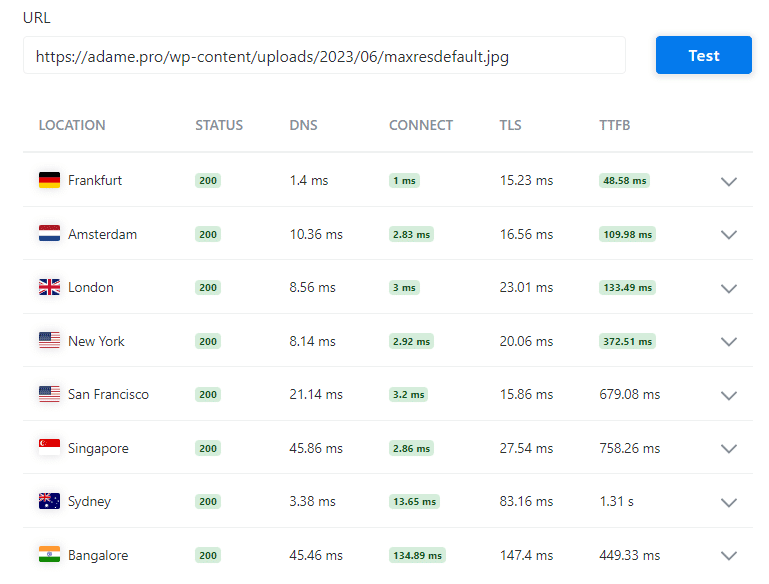This screenshot has height=584, width=769.
Task: Click the 200 status badge for Frankfurt
Action: pyautogui.click(x=208, y=181)
